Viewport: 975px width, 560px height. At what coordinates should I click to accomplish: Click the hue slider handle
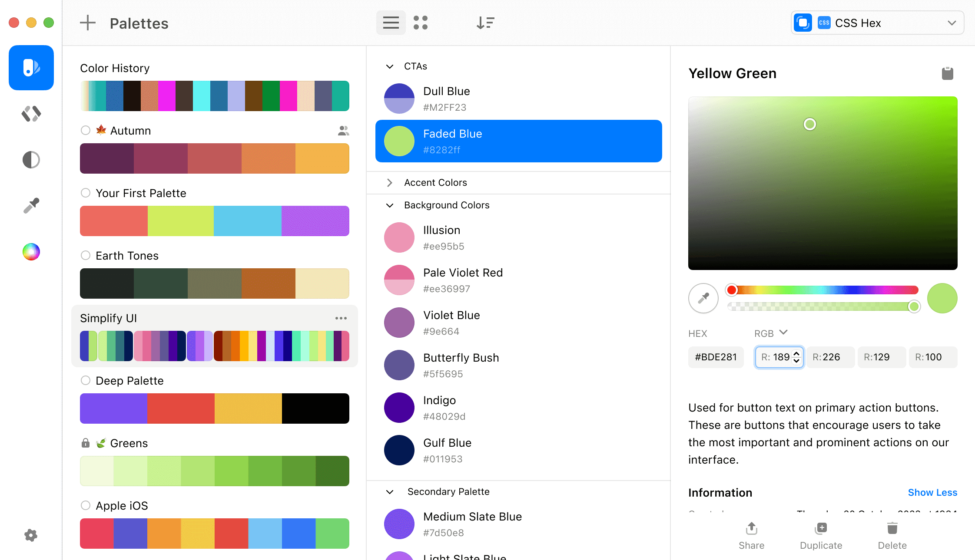coord(732,290)
